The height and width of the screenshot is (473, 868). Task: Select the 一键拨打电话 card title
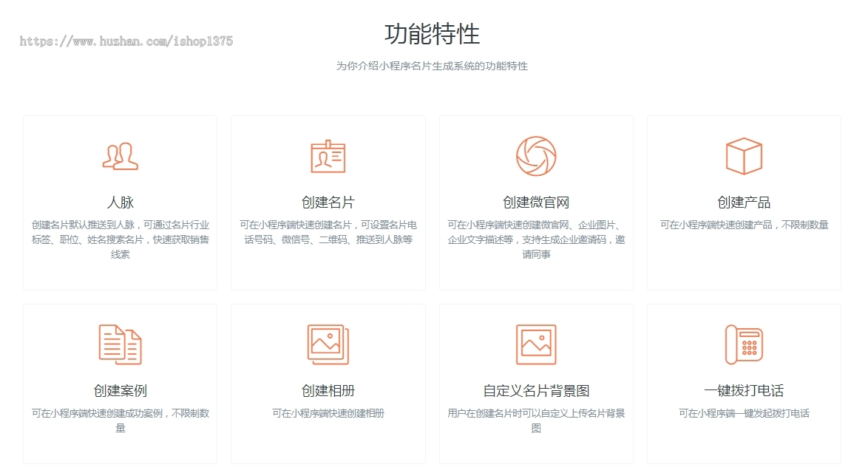click(744, 390)
